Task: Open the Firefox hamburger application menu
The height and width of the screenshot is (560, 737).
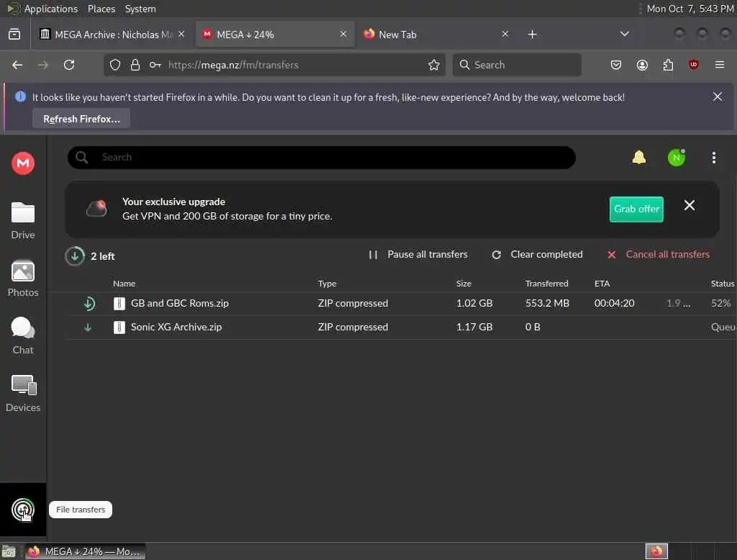Action: pos(719,65)
